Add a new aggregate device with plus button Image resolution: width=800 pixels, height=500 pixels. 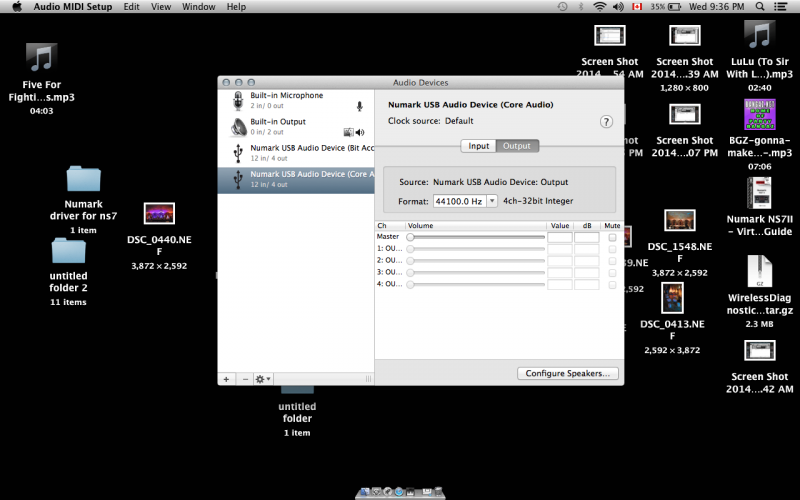point(226,379)
